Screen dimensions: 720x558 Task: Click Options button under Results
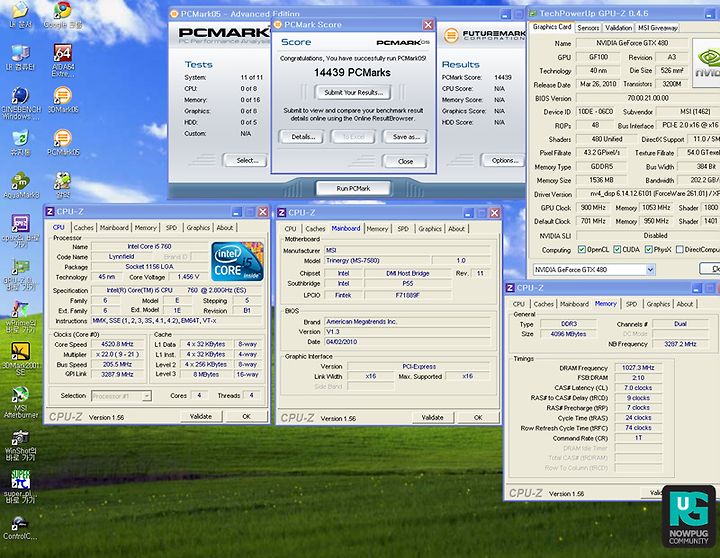click(x=505, y=160)
